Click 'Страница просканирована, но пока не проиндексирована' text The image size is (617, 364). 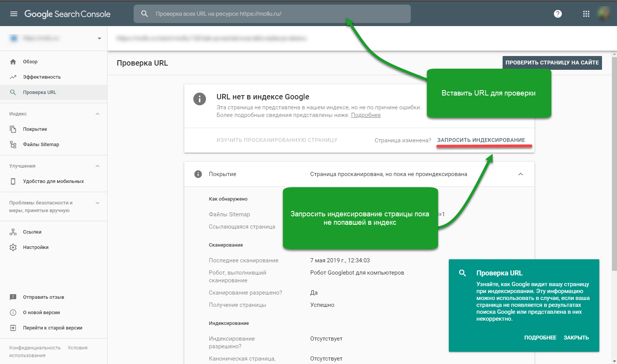click(x=389, y=174)
